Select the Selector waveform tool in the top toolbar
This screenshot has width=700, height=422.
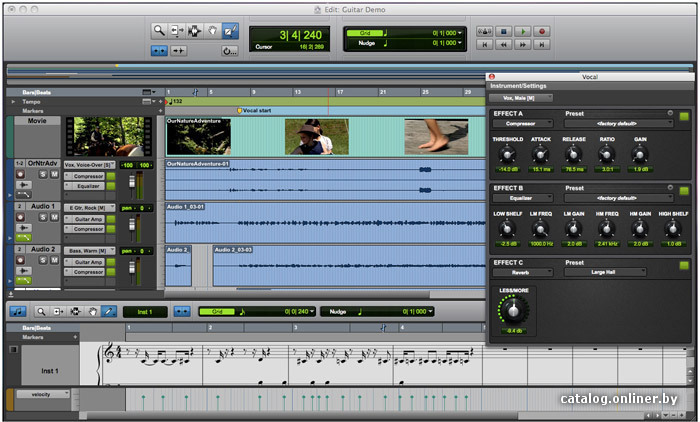tap(194, 31)
